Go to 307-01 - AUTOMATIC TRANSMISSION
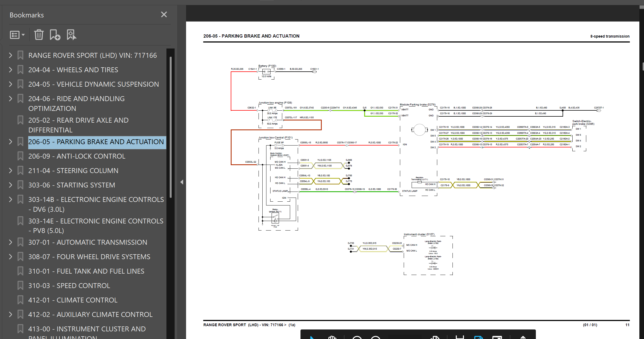The height and width of the screenshot is (339, 644). click(88, 242)
